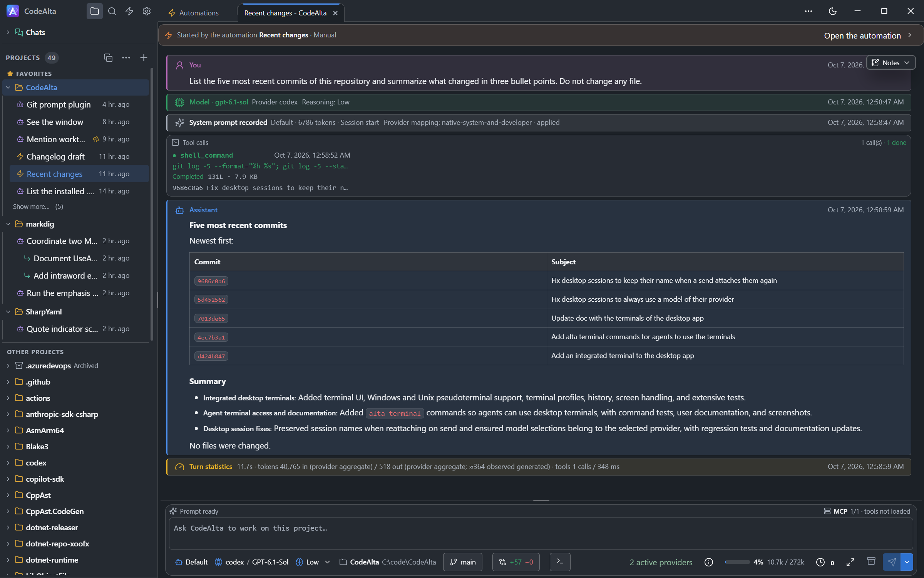Expand the shell_command tool call

point(206,155)
